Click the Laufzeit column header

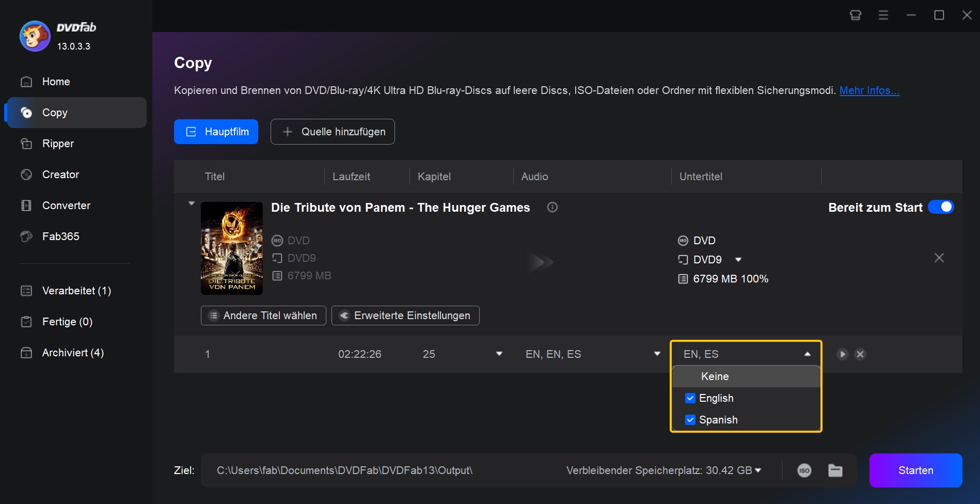click(351, 177)
